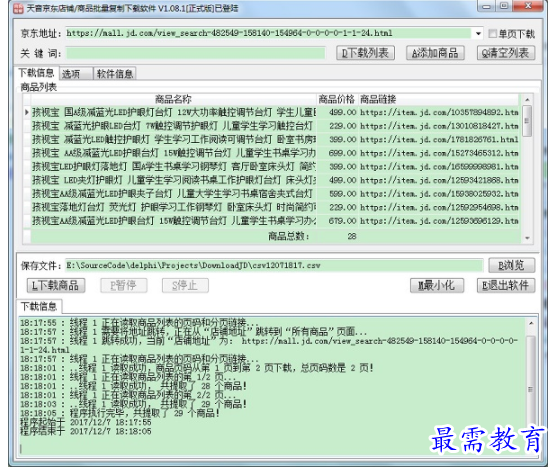Screen dimensions: 553x471
Task: Click the S停止 stop button
Action: click(x=185, y=285)
